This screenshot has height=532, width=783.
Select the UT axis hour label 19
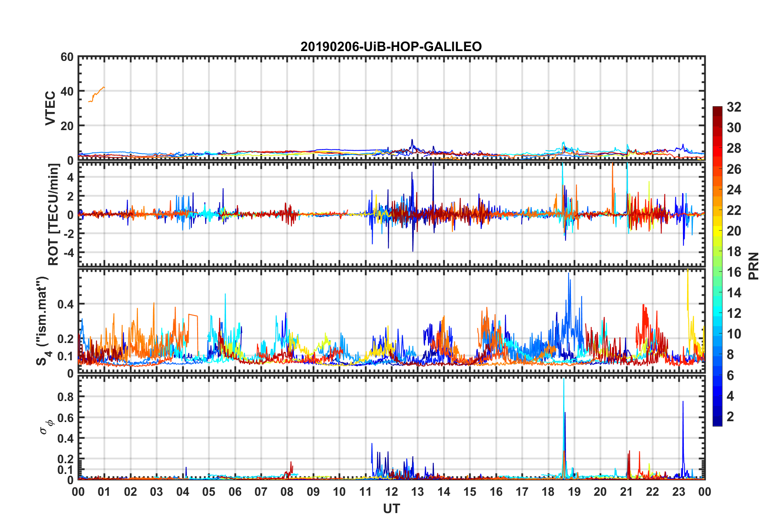(x=574, y=492)
